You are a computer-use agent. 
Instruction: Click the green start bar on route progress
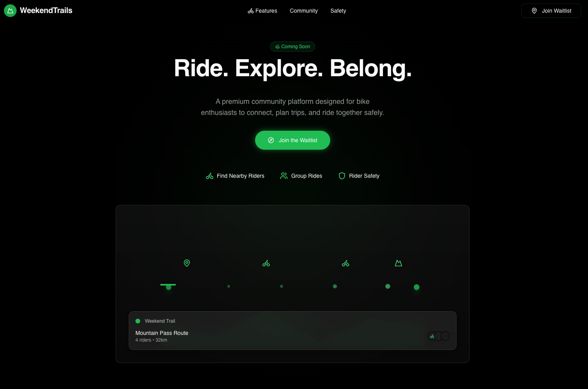tap(168, 284)
